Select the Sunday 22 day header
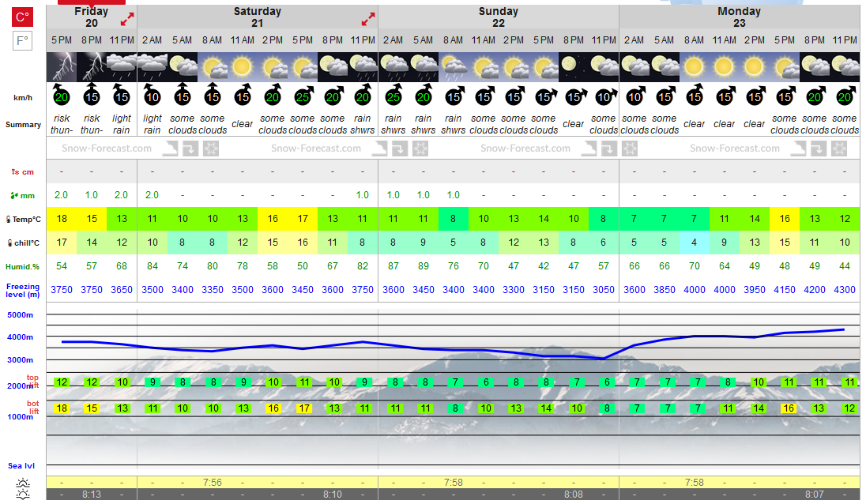The width and height of the screenshot is (866, 504). tap(498, 17)
